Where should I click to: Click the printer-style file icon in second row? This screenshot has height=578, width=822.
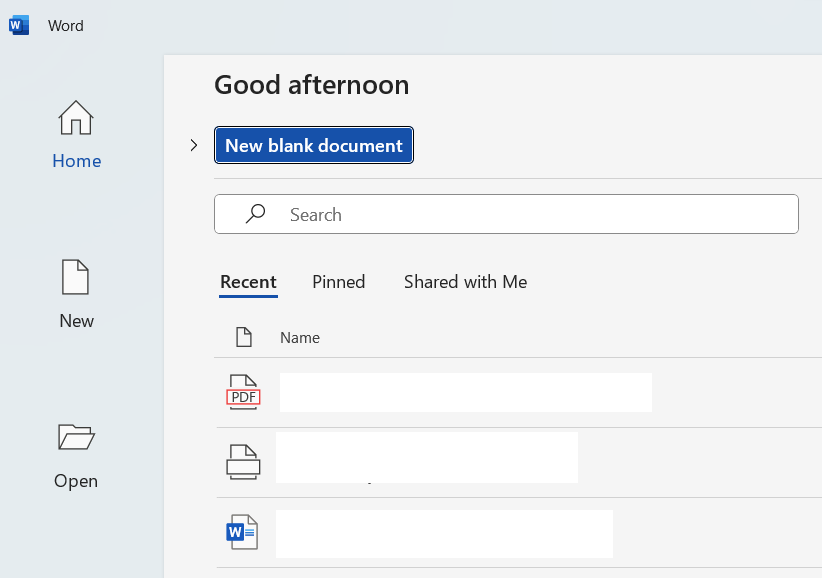coord(243,461)
